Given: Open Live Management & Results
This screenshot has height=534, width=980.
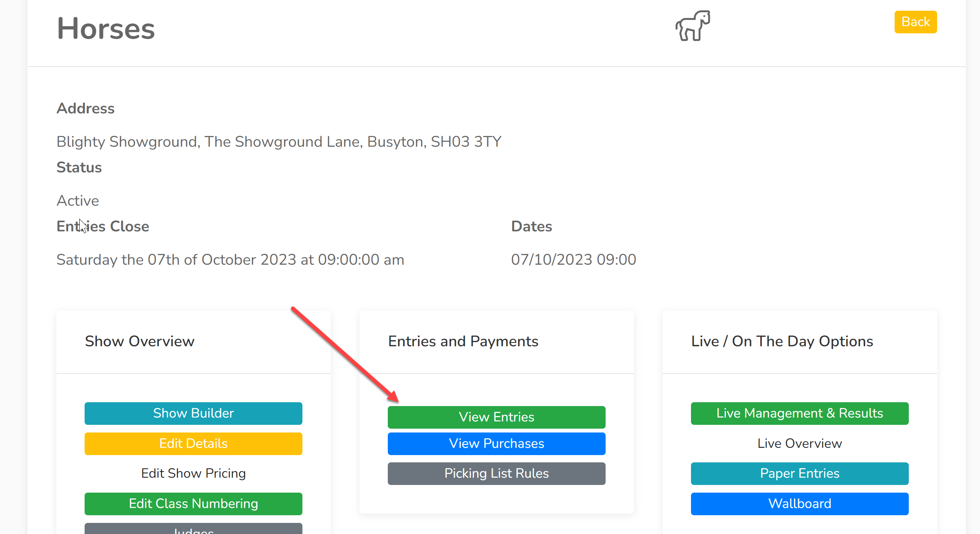Looking at the screenshot, I should tap(800, 413).
